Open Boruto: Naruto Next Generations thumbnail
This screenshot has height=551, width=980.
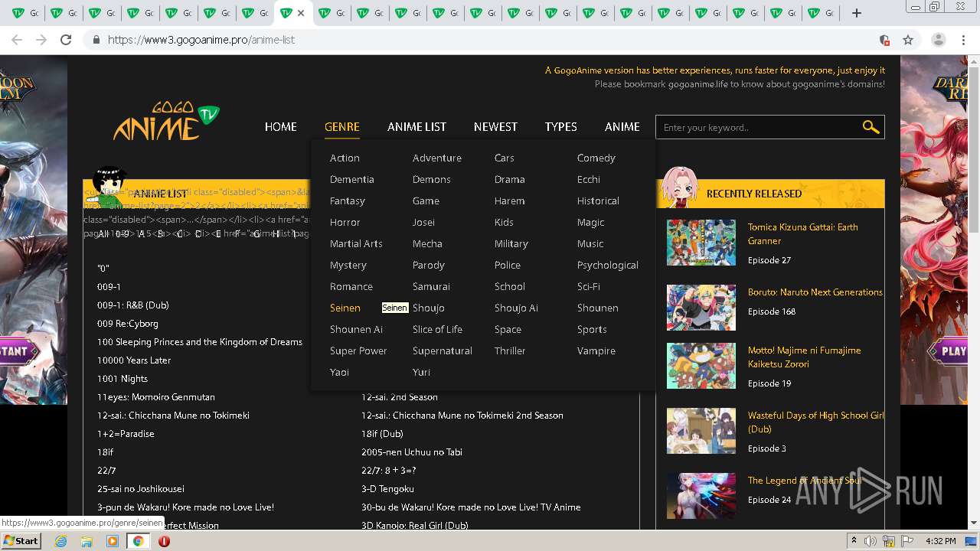701,308
